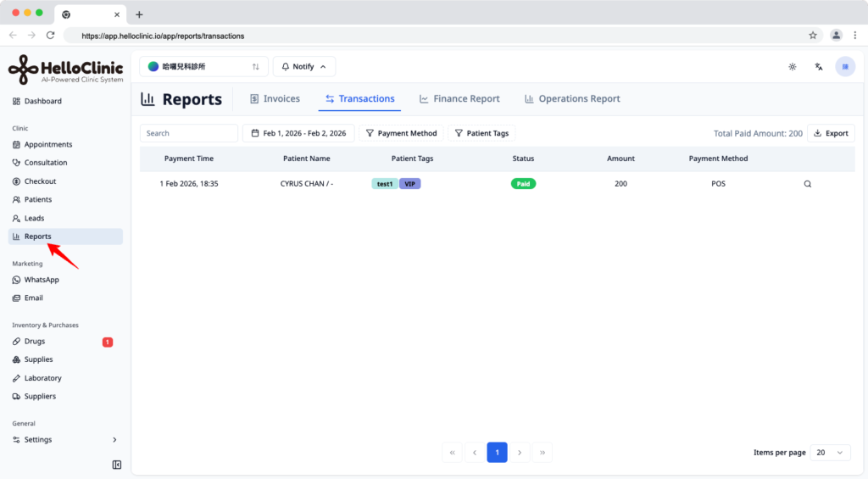Switch to the Invoices tab
Image resolution: width=868 pixels, height=479 pixels.
pyautogui.click(x=275, y=98)
